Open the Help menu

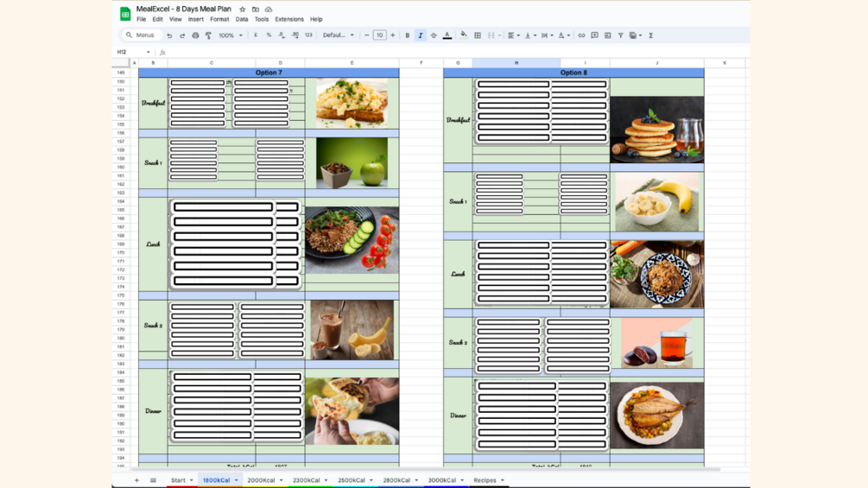(x=316, y=19)
